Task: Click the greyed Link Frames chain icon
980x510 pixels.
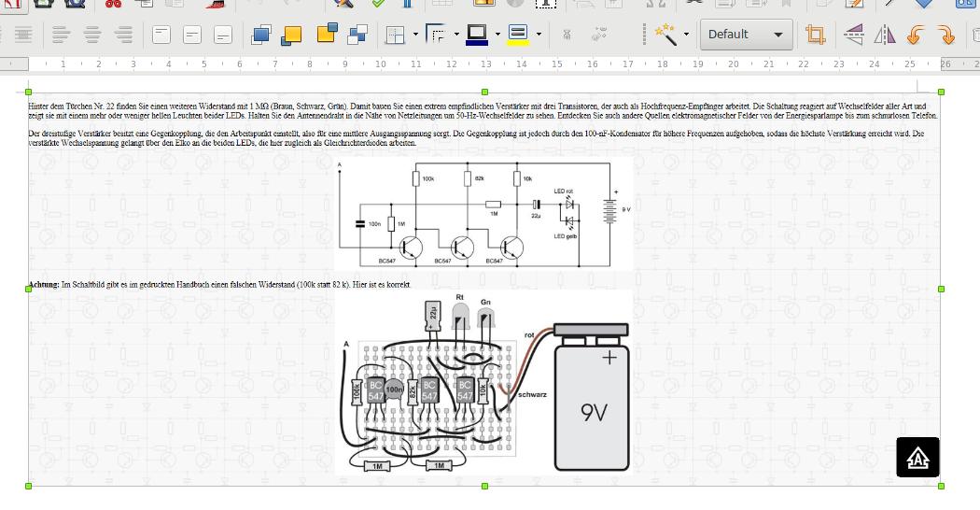Action: pyautogui.click(x=567, y=35)
